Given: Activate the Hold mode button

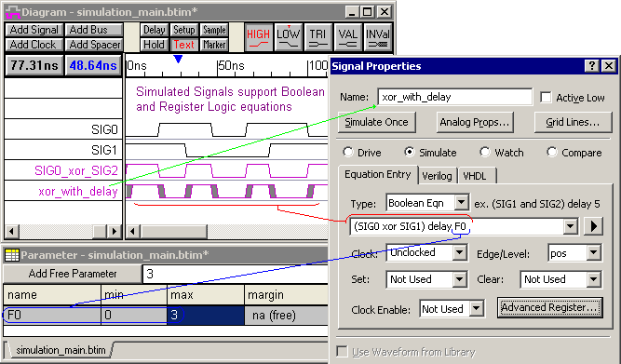Looking at the screenshot, I should click(x=154, y=45).
